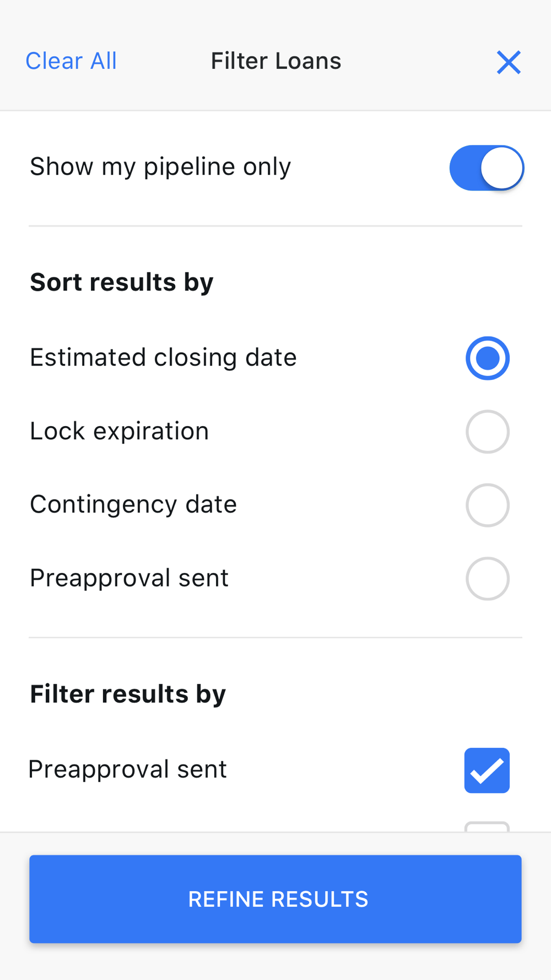The image size is (551, 980).
Task: Uncheck Preapproval sent filter checkbox
Action: pyautogui.click(x=487, y=771)
